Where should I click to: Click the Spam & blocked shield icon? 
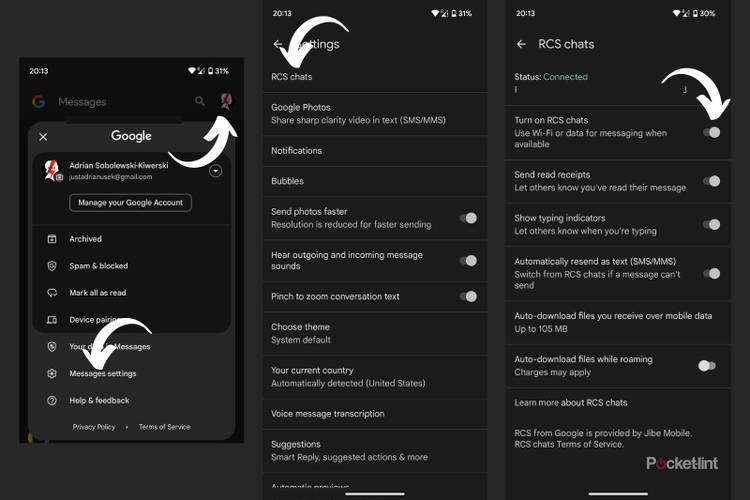(x=52, y=266)
